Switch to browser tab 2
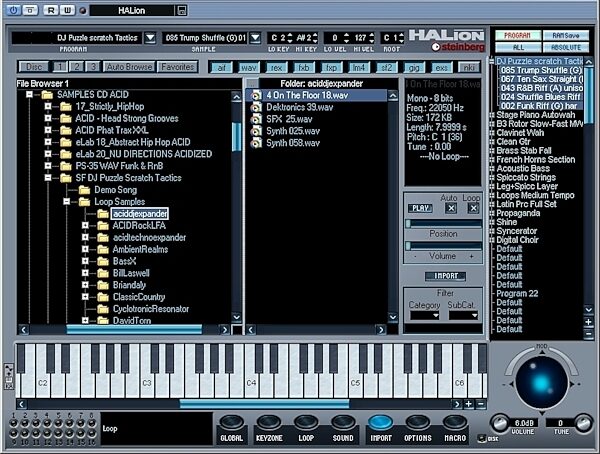Viewport: 600px width, 454px height. point(77,67)
